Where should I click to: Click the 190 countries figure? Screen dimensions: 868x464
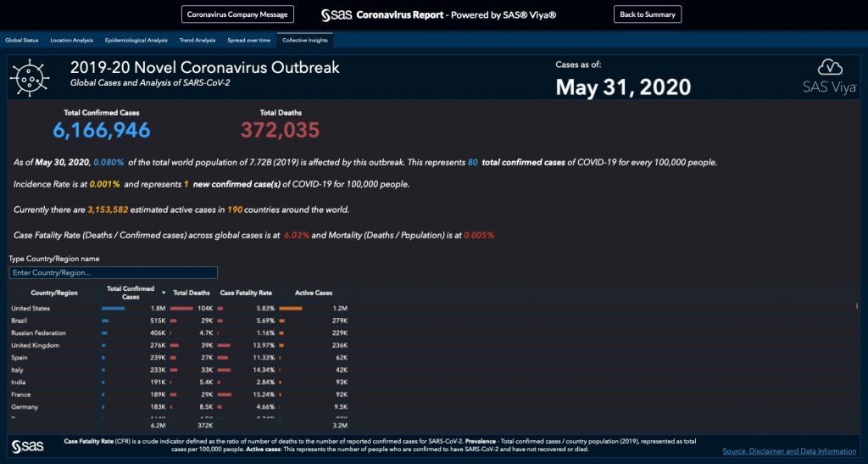(235, 210)
